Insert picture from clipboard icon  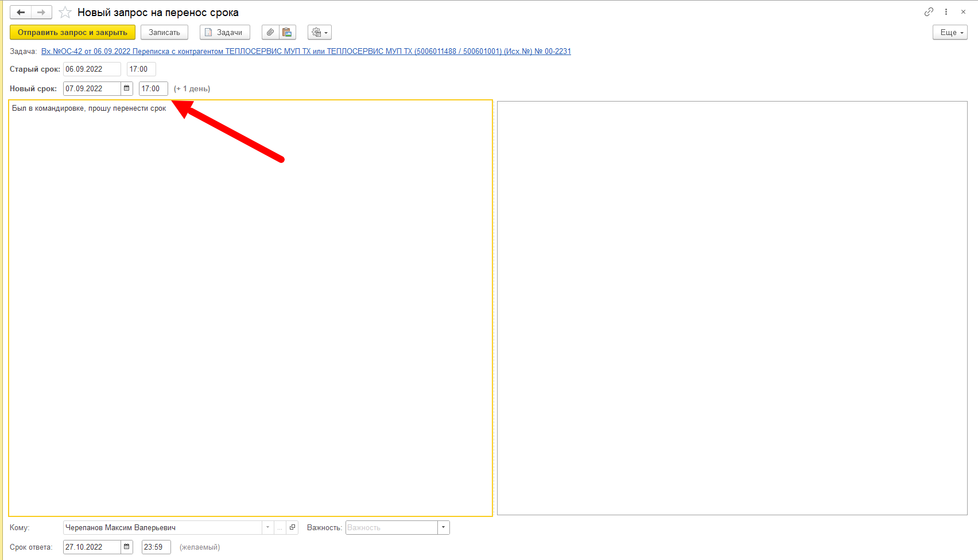click(x=288, y=32)
